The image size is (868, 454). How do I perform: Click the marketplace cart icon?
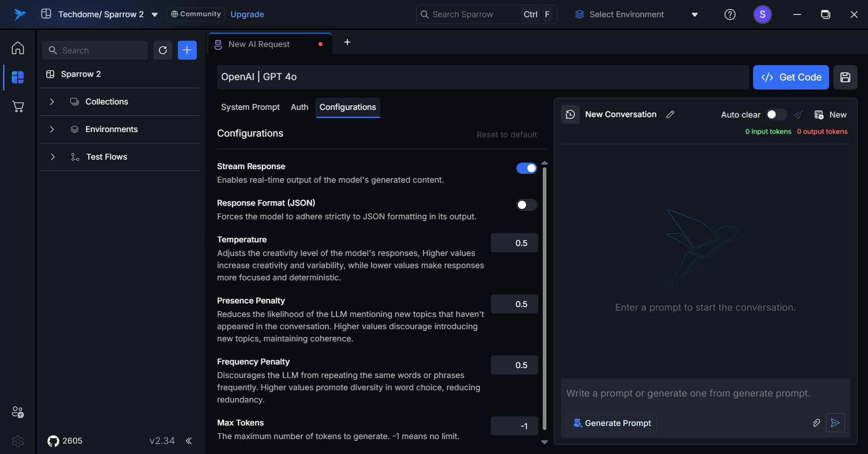click(x=18, y=107)
